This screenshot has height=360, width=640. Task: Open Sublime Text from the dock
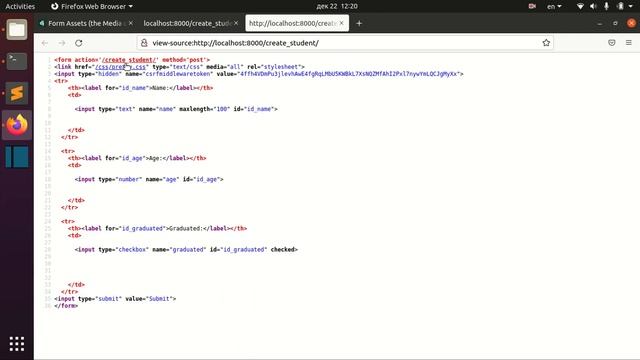17,93
